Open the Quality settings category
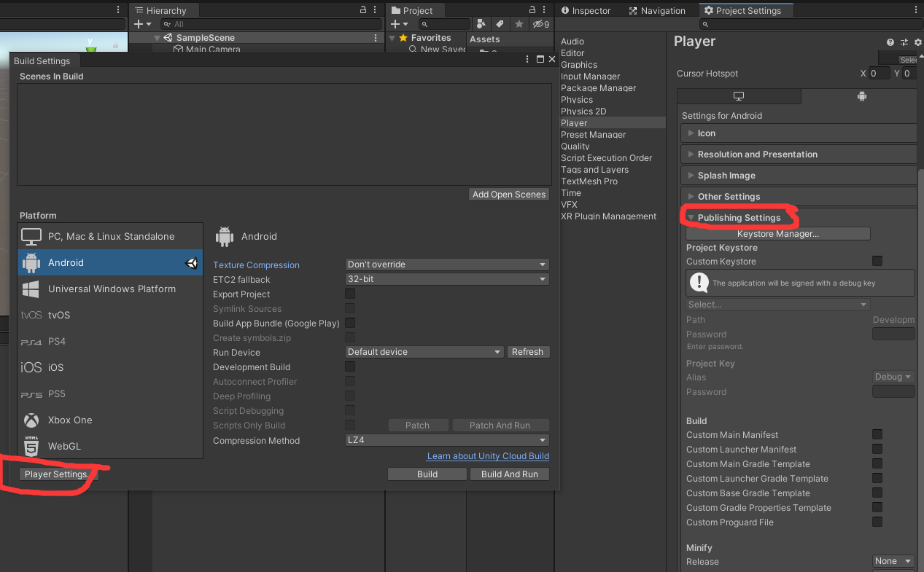 click(x=575, y=146)
